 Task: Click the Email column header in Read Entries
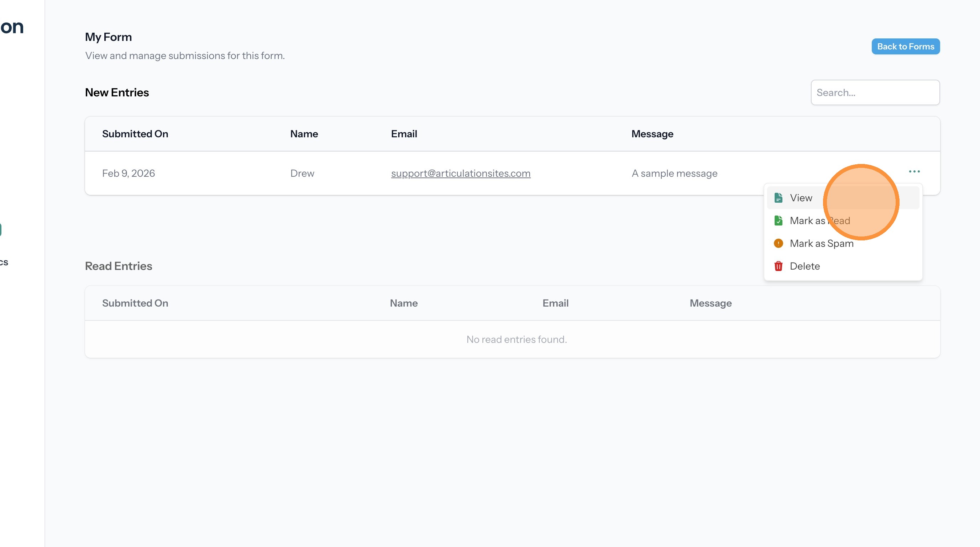(x=555, y=303)
